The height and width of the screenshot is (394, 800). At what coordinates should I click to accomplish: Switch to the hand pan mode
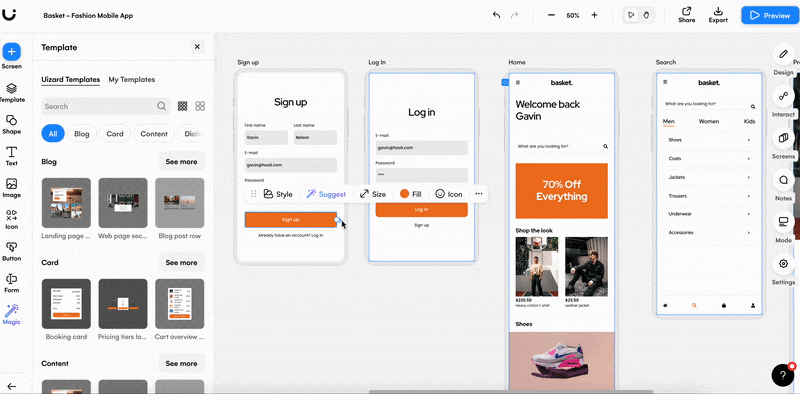click(x=646, y=15)
